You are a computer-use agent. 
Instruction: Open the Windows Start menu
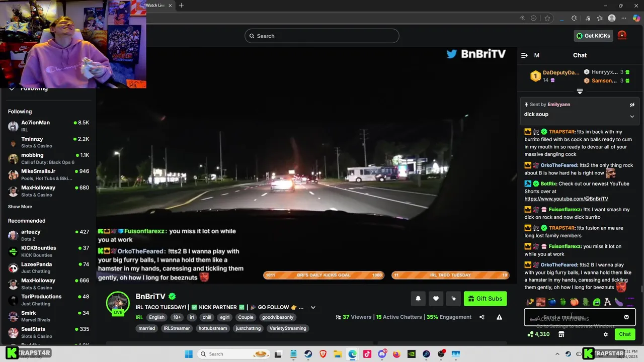[x=189, y=354]
